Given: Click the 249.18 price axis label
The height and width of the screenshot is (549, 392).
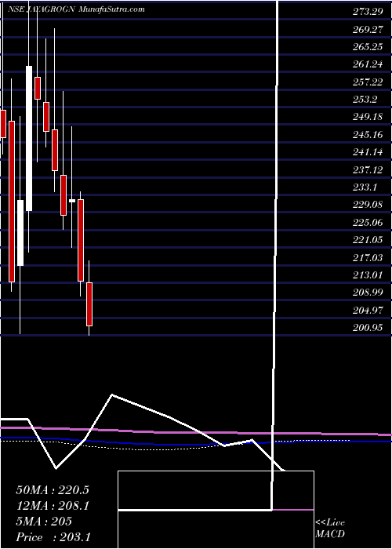Looking at the screenshot, I should coord(368,117).
